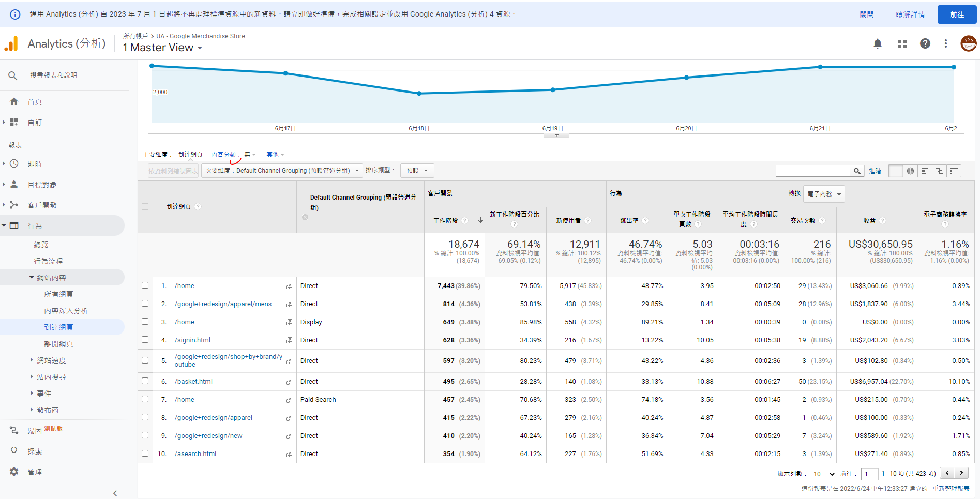Screen dimensions: 980x499
Task: Open the 顯示列數 rows dropdown
Action: point(824,474)
